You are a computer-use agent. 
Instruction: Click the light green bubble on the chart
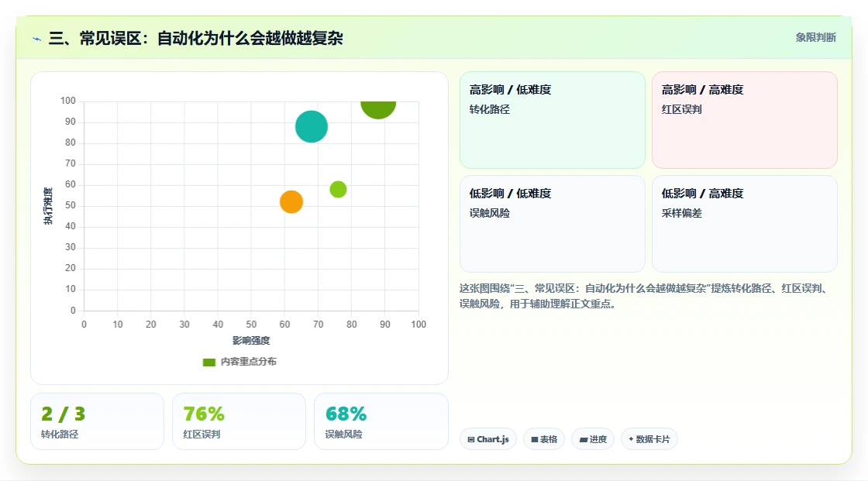tap(338, 189)
